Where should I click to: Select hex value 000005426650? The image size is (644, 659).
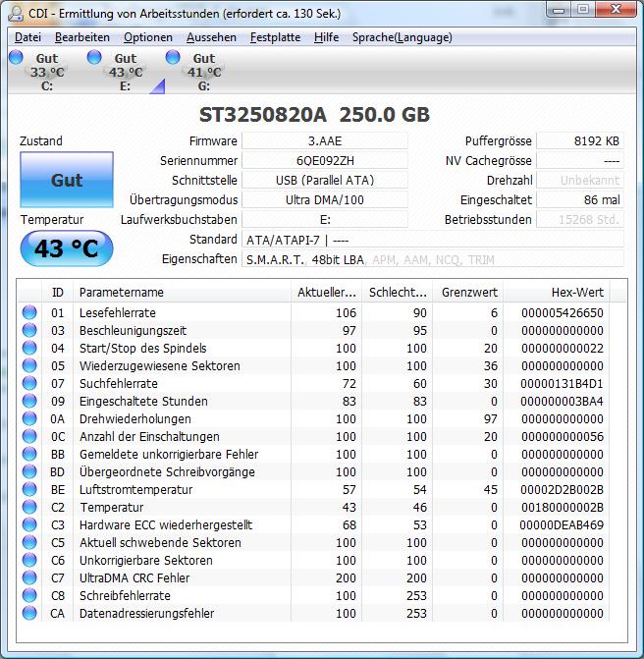[563, 312]
